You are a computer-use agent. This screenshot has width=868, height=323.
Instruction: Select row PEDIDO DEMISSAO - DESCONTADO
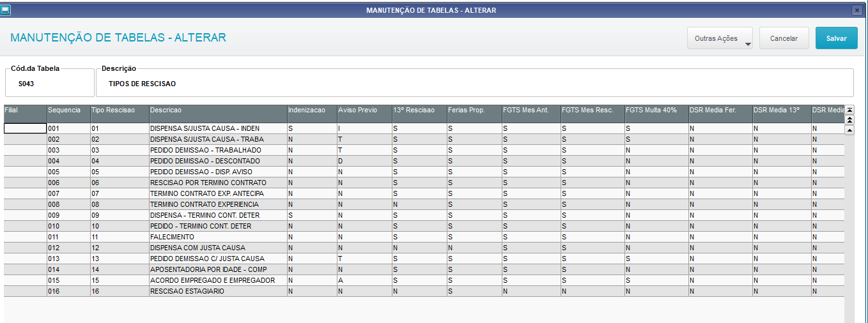(x=424, y=161)
